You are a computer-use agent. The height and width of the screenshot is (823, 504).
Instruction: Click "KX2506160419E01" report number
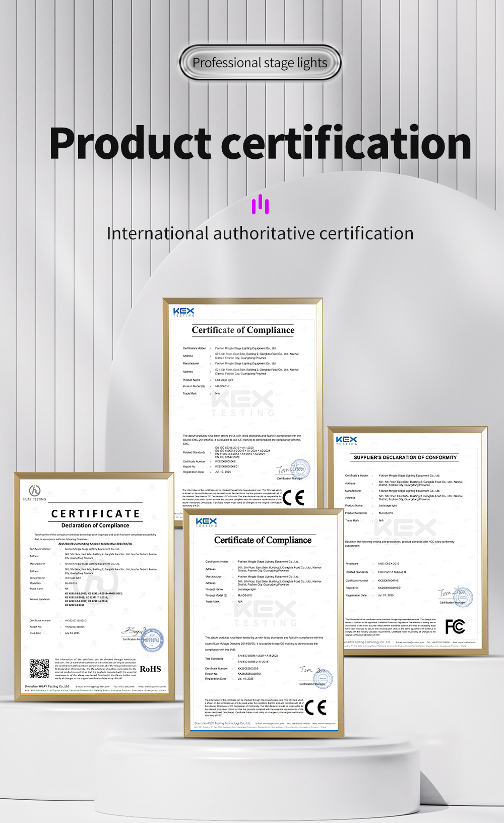(390, 588)
